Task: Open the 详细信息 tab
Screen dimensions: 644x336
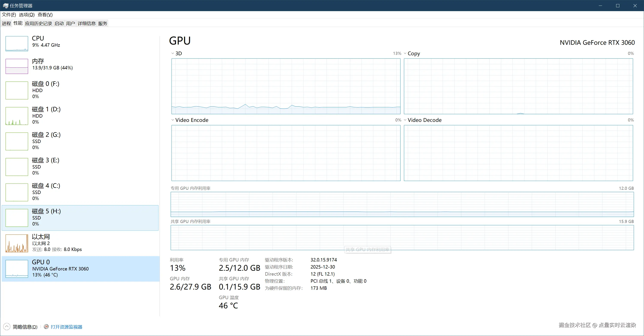Action: 87,23
